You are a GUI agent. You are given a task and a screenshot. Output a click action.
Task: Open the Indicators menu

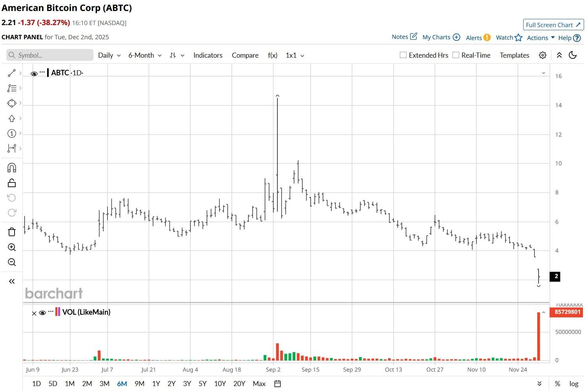pyautogui.click(x=208, y=55)
